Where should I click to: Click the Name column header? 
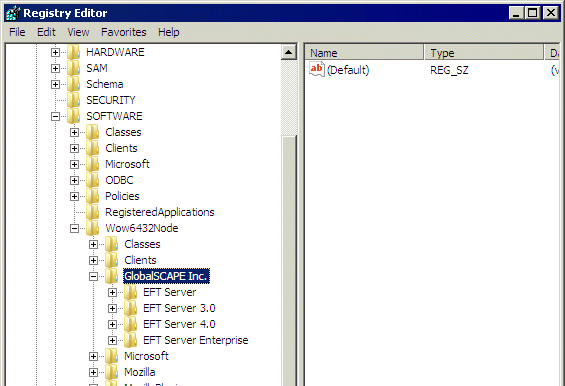pyautogui.click(x=364, y=53)
